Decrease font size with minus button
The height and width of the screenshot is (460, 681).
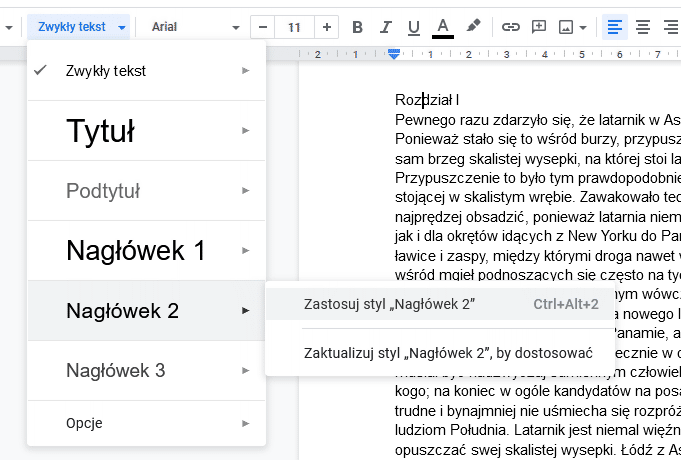[x=263, y=27]
